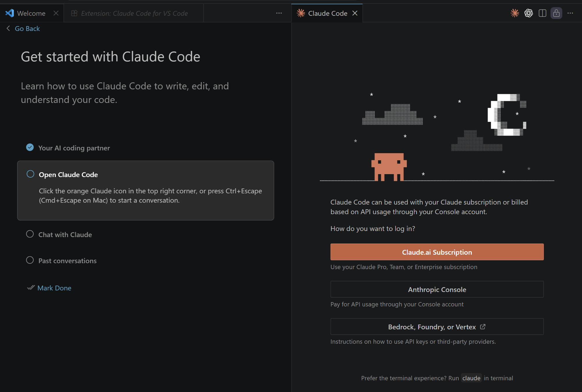582x392 pixels.
Task: Click the pixel-art C moon graphic
Action: pyautogui.click(x=507, y=115)
